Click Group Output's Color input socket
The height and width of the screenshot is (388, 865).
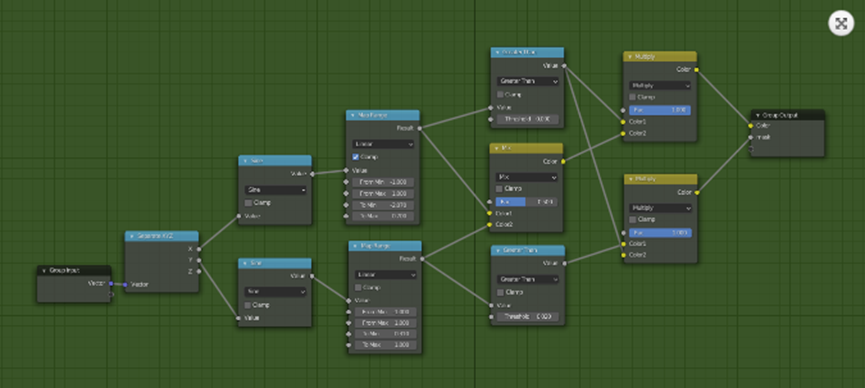click(751, 126)
